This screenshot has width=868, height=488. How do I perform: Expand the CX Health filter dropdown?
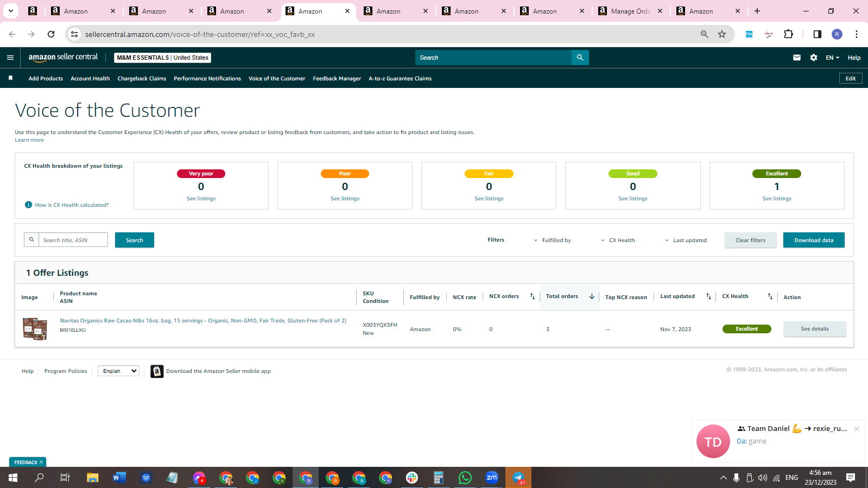click(618, 240)
